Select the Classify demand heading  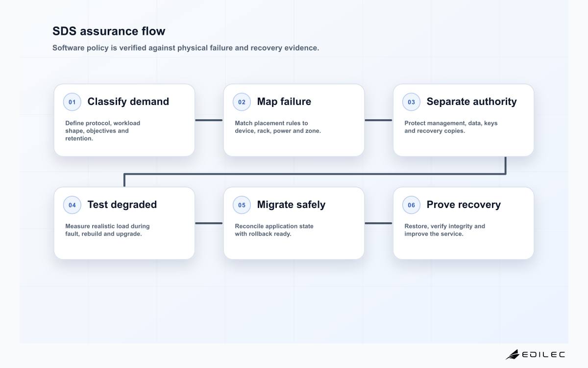128,102
